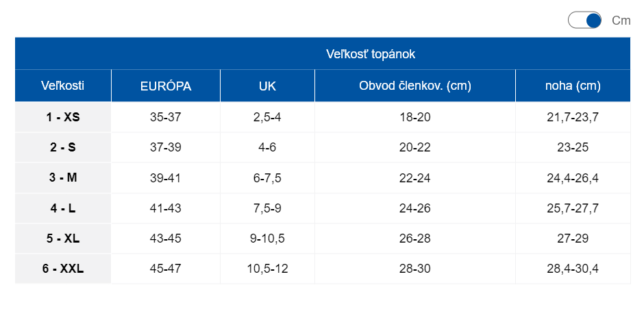This screenshot has width=644, height=318.
Task: Select the 1 - XS size row
Action: (x=63, y=117)
